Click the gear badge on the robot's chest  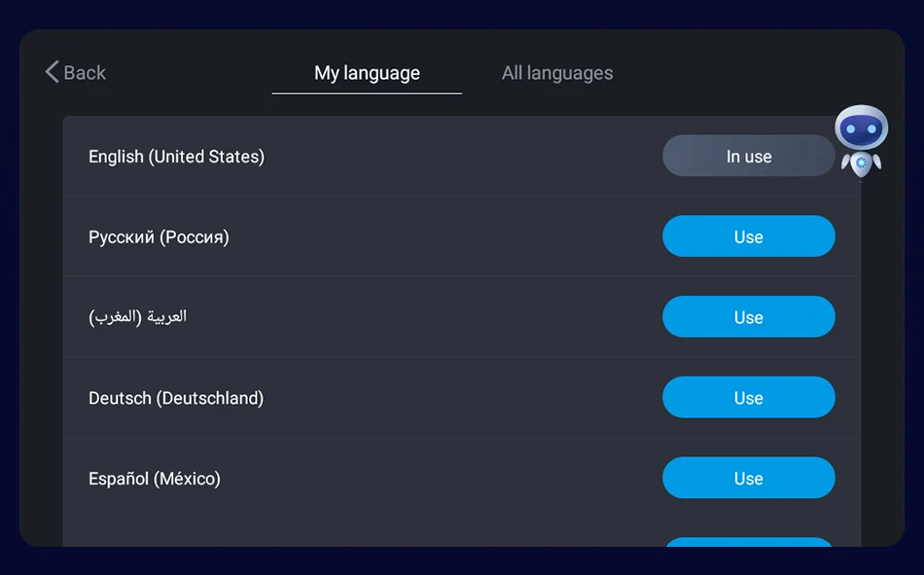point(861,161)
